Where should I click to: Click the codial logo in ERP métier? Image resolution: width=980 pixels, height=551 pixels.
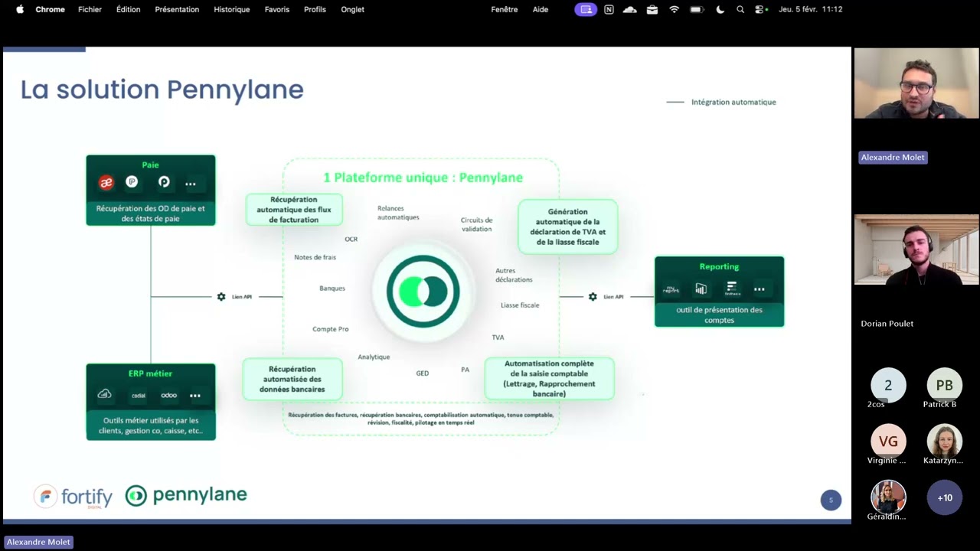coord(139,396)
